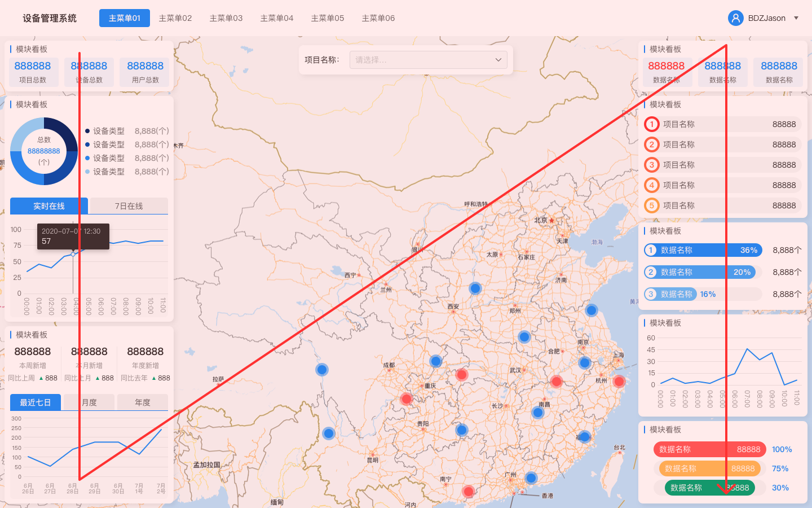Image resolution: width=812 pixels, height=508 pixels.
Task: Navigate to 主菜单05
Action: point(328,18)
